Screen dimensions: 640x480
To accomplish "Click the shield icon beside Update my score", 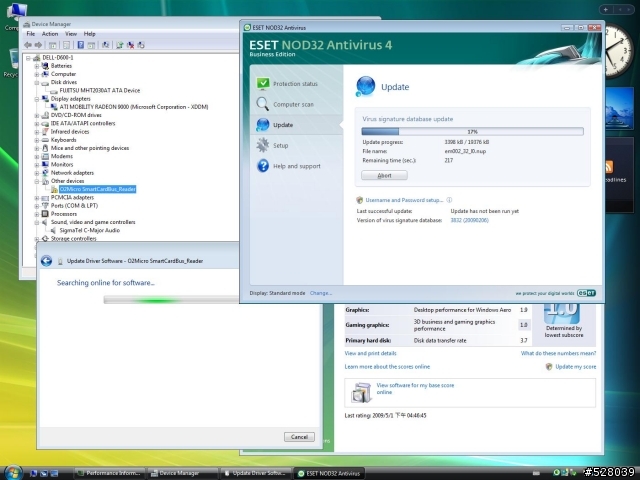I will 549,367.
